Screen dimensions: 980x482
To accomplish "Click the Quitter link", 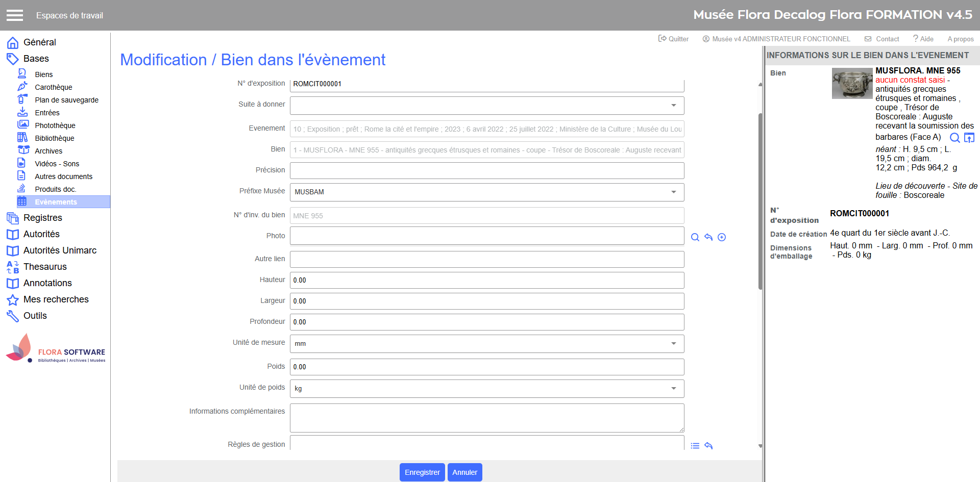I will [673, 39].
